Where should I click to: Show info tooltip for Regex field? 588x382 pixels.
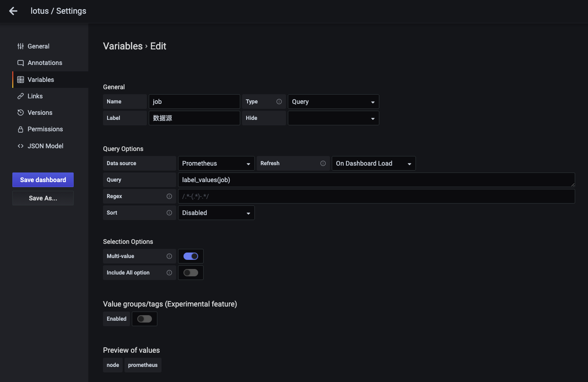click(x=169, y=196)
